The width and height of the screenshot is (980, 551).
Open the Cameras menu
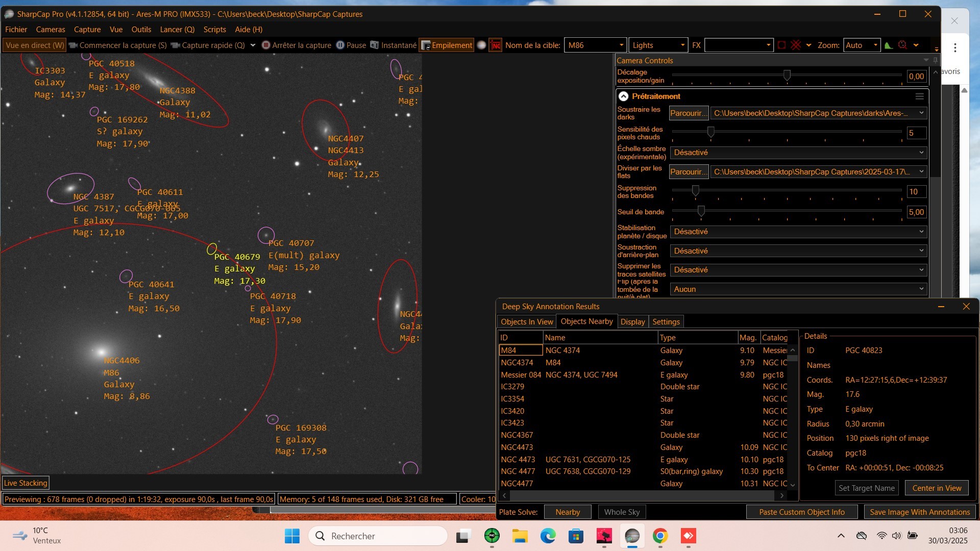(x=51, y=30)
